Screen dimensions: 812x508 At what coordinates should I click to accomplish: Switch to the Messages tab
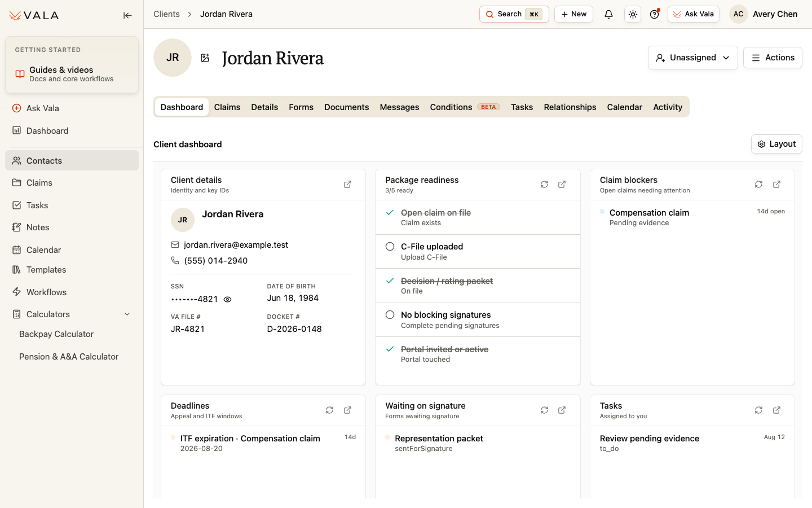click(399, 107)
